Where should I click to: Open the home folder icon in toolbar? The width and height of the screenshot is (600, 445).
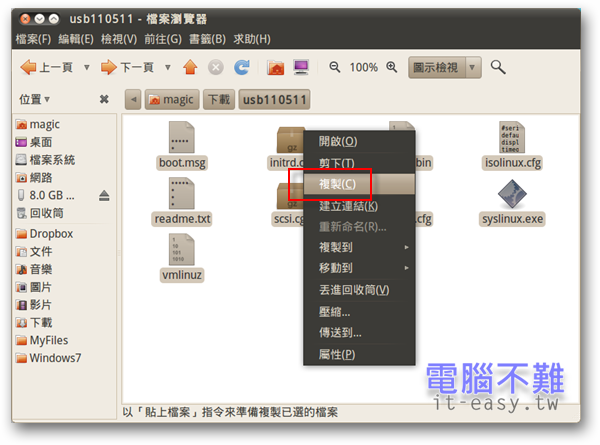(x=276, y=68)
